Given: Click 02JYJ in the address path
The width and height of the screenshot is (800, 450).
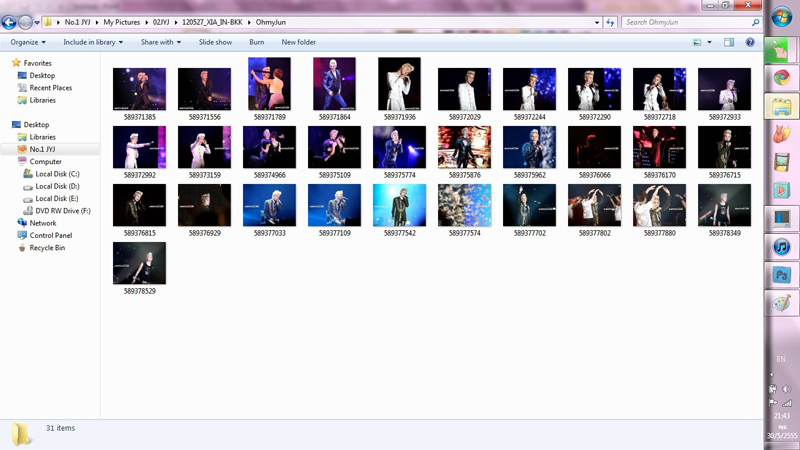Looking at the screenshot, I should point(161,22).
